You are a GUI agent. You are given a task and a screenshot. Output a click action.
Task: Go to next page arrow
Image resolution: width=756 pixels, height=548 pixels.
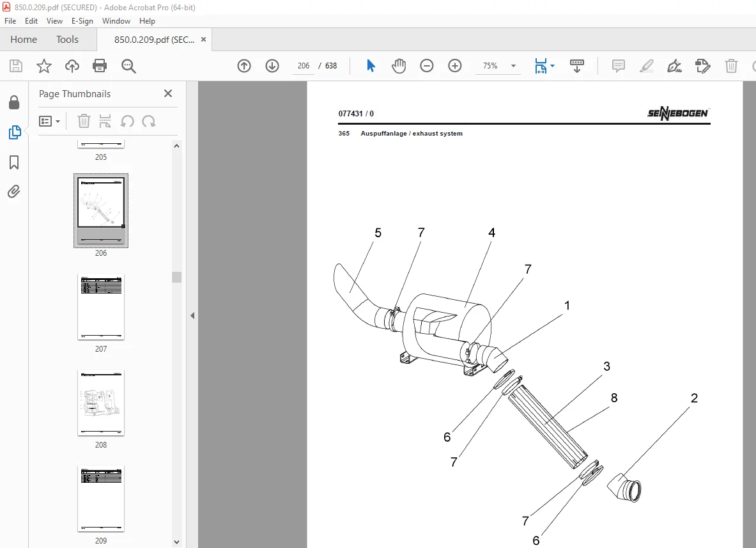[272, 66]
